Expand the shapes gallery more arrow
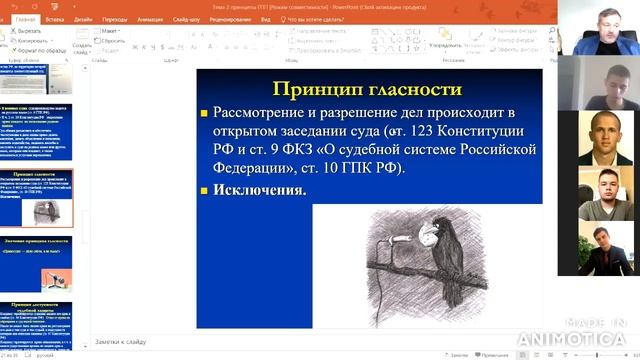The height and width of the screenshot is (360, 640). pos(424,50)
